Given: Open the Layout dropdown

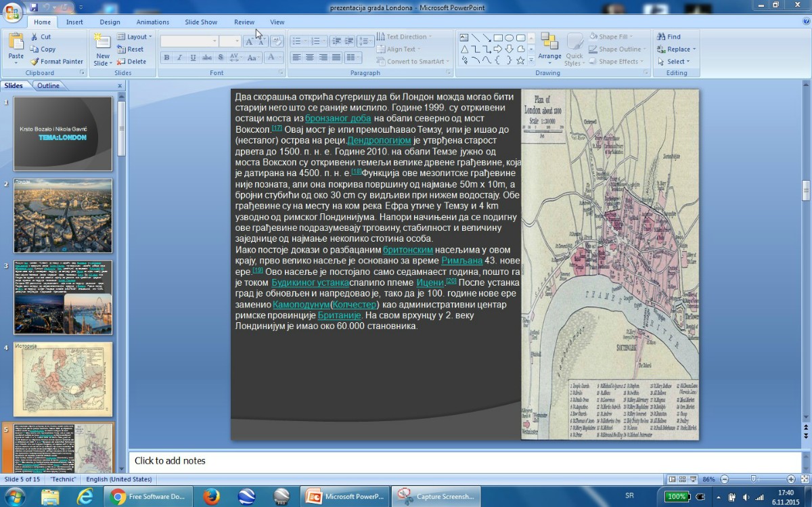Looking at the screenshot, I should (135, 37).
